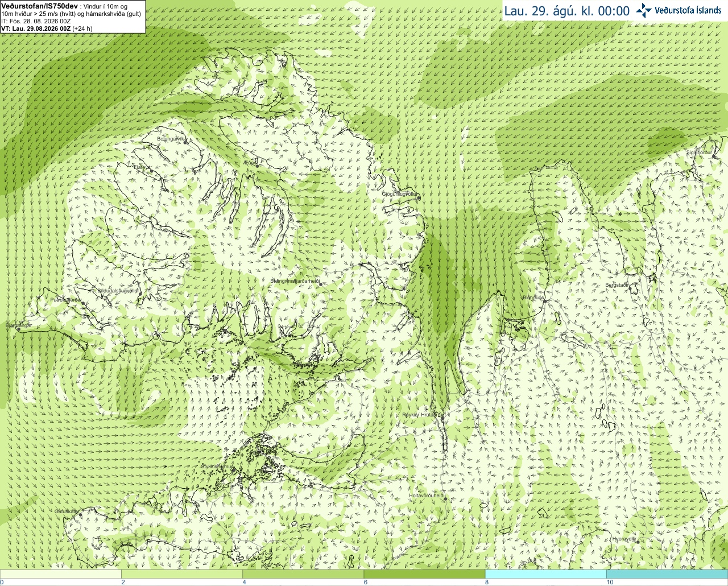
Task: Click the VT valid-time line in legend box
Action: tap(47, 28)
